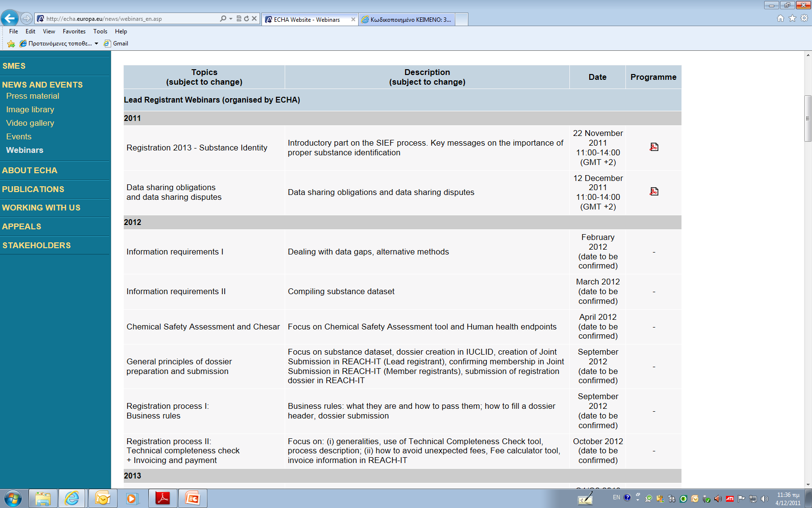Click the page vertical scrollbar thumb
Viewport: 812px width, 508px height.
point(808,119)
